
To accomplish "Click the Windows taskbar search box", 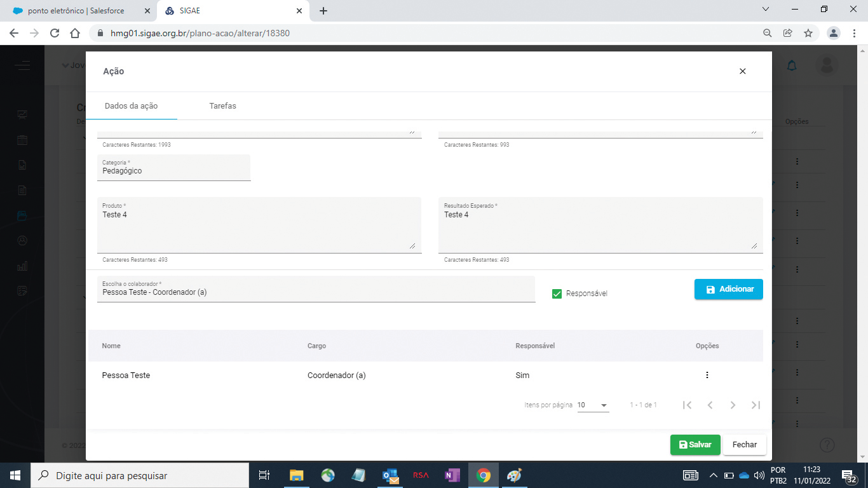I will point(140,475).
